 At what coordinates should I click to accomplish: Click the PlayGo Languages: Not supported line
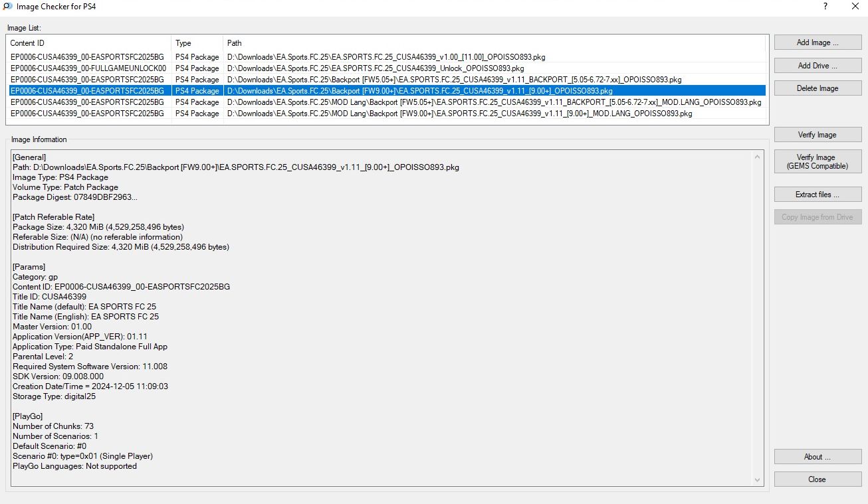(74, 466)
